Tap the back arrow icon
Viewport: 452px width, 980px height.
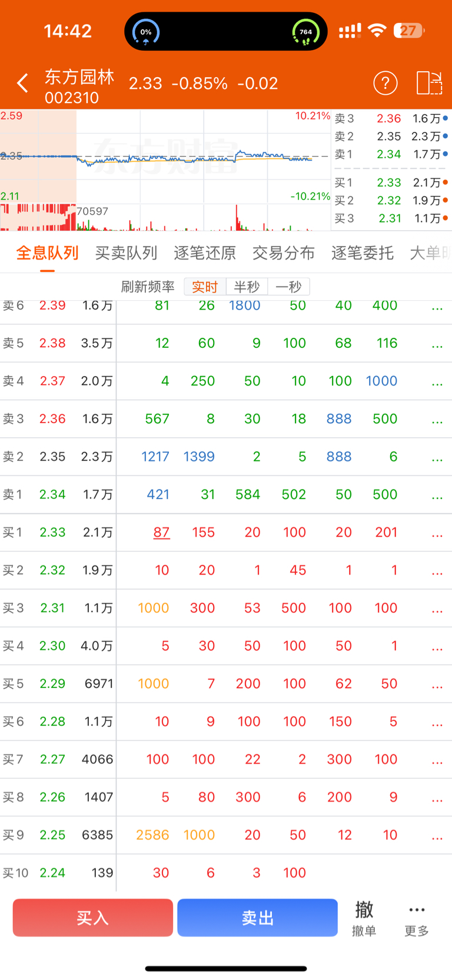coord(22,83)
